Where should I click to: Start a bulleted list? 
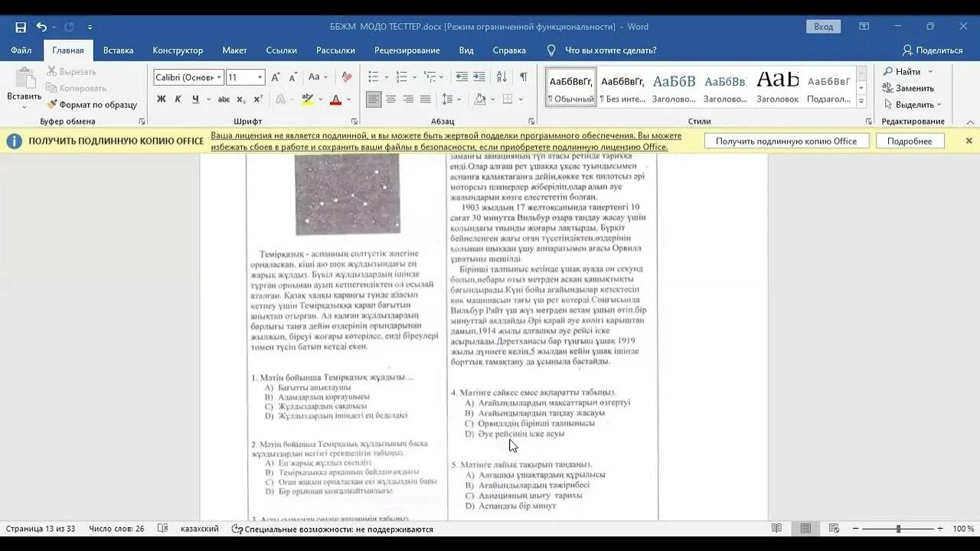click(374, 77)
